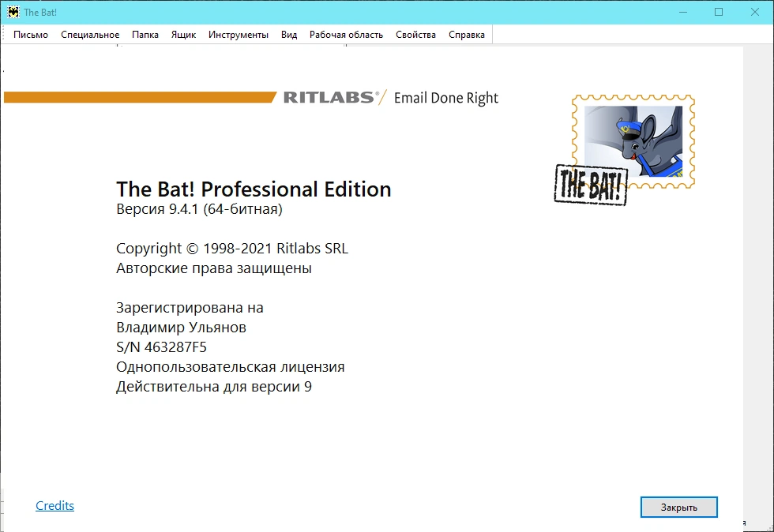
Task: Click the RITLABS logo
Action: 331,97
